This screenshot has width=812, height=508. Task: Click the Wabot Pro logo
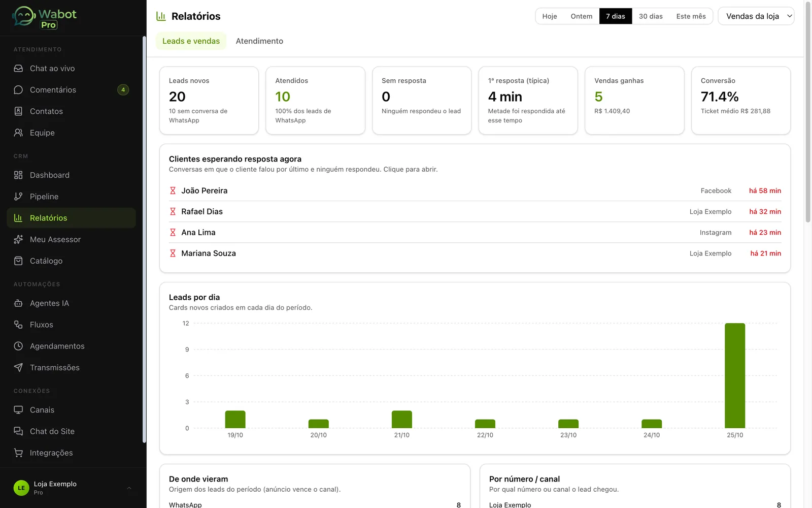click(x=44, y=18)
